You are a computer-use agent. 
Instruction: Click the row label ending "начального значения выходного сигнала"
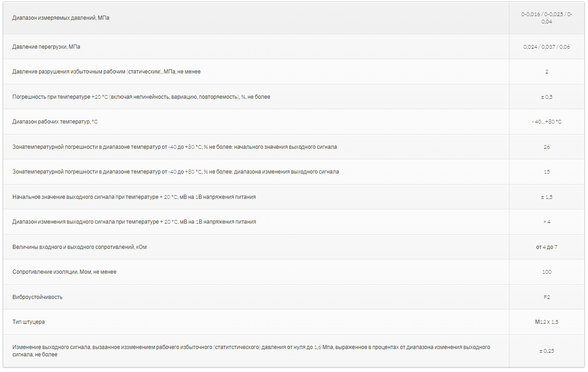tap(175, 147)
